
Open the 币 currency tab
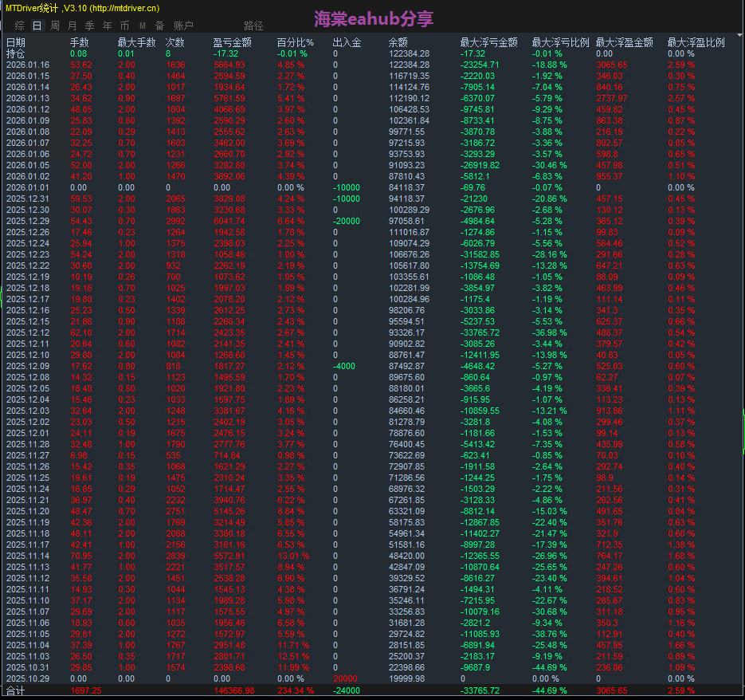tap(124, 26)
